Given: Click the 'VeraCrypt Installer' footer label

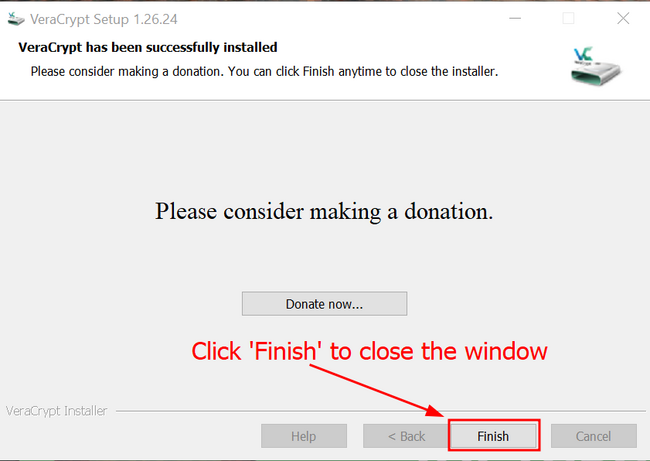Looking at the screenshot, I should 57,411.
